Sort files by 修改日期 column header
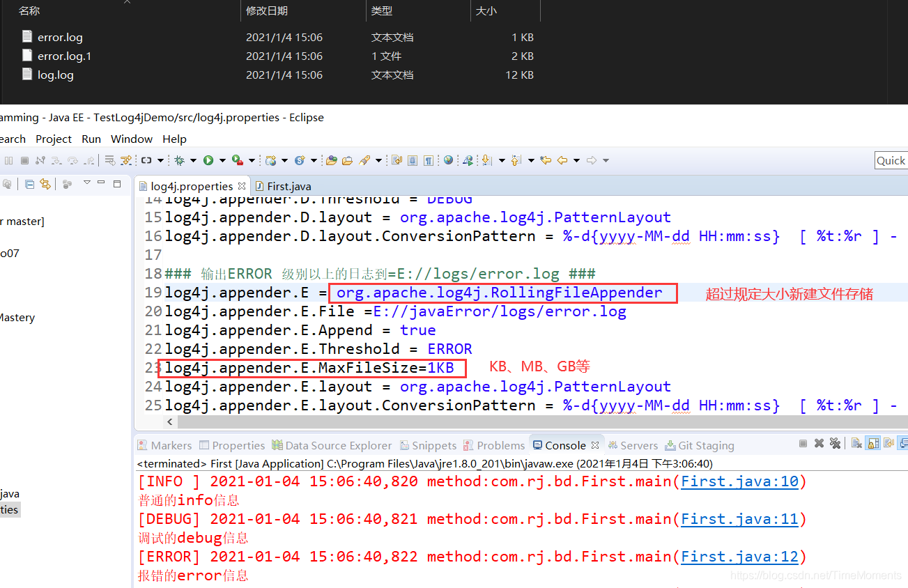The image size is (908, 588). (267, 10)
